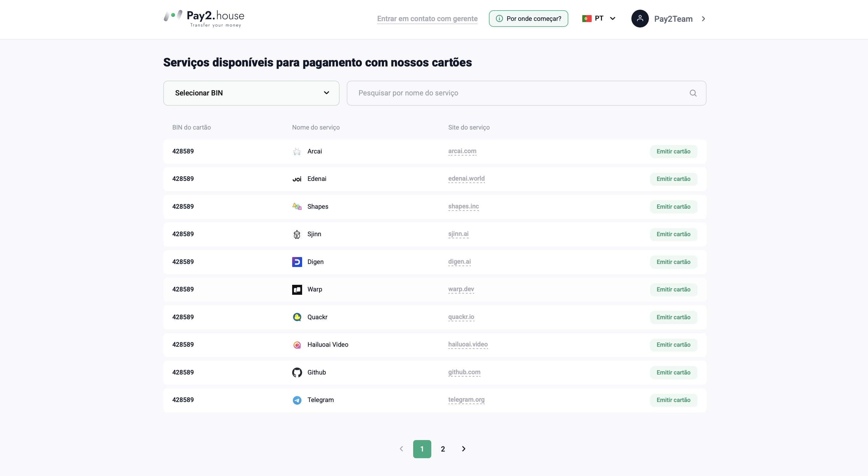
Task: Open the PT language selector
Action: (x=599, y=18)
